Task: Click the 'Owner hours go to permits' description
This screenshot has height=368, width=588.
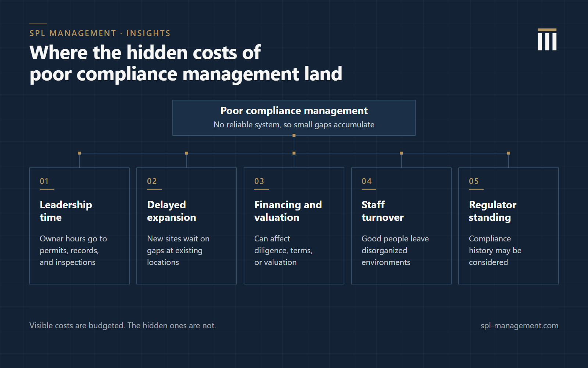Action: click(x=73, y=251)
